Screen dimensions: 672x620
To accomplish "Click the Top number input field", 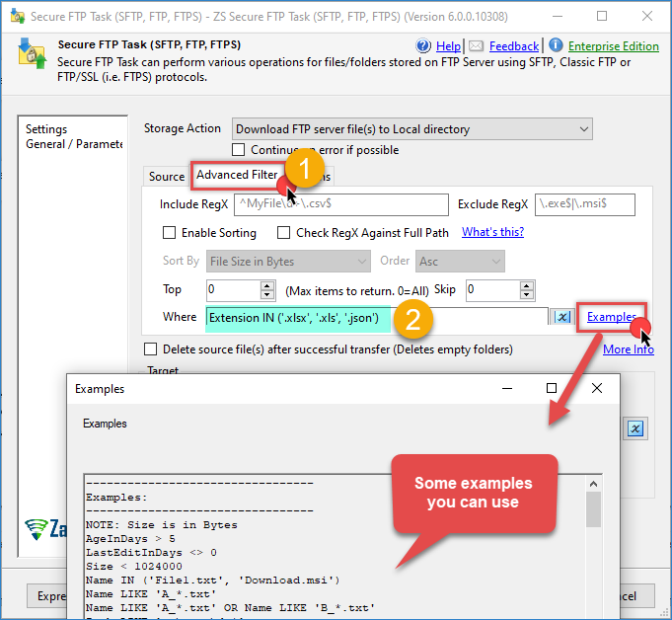I will (x=234, y=290).
